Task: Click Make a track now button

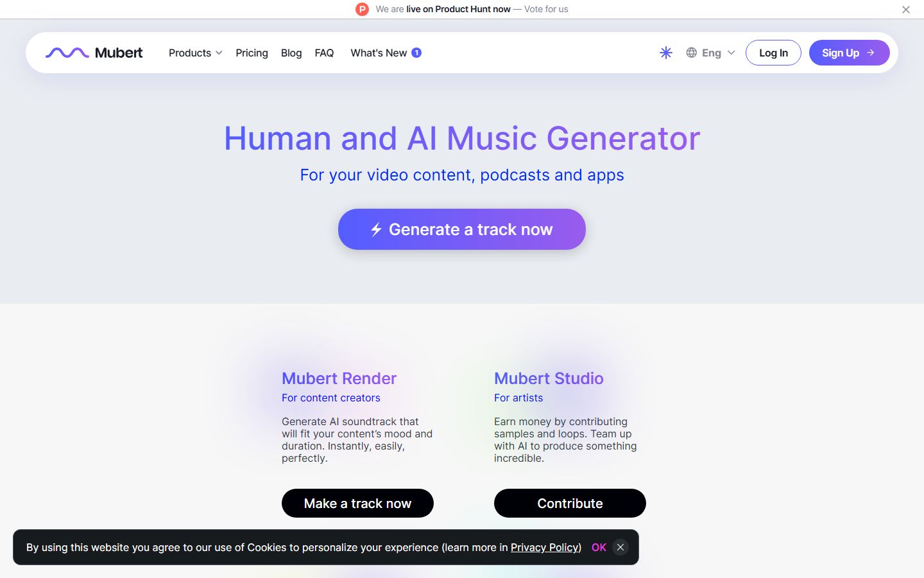Action: coord(357,503)
